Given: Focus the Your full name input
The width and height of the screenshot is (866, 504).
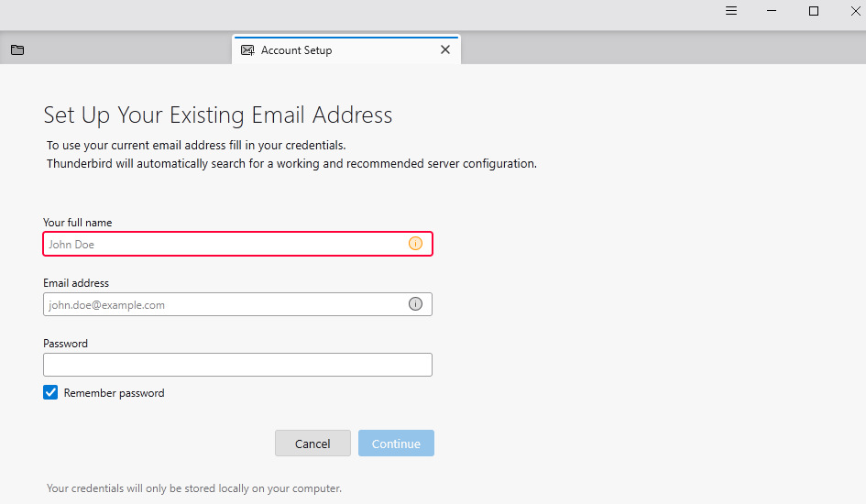Looking at the screenshot, I should click(220, 244).
